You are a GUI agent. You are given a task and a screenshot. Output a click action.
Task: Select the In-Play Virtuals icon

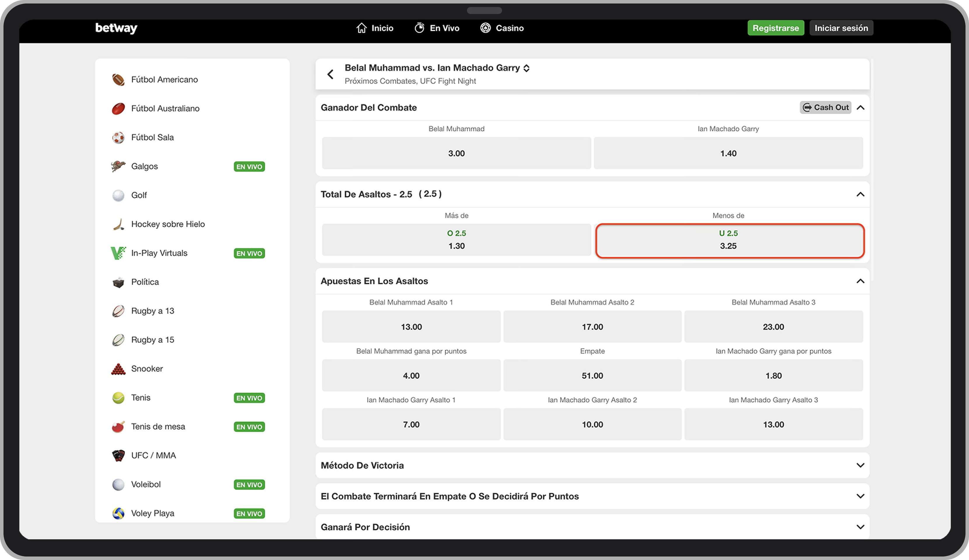pos(118,253)
